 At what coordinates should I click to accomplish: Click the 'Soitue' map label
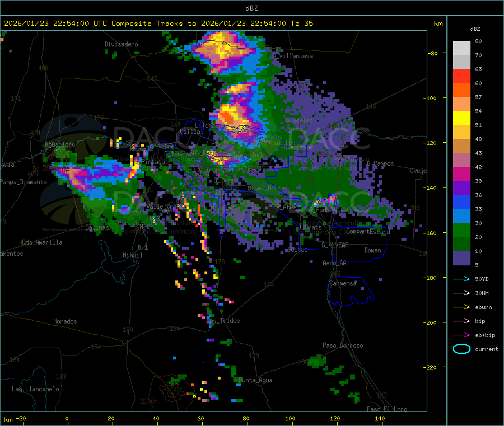298,250
